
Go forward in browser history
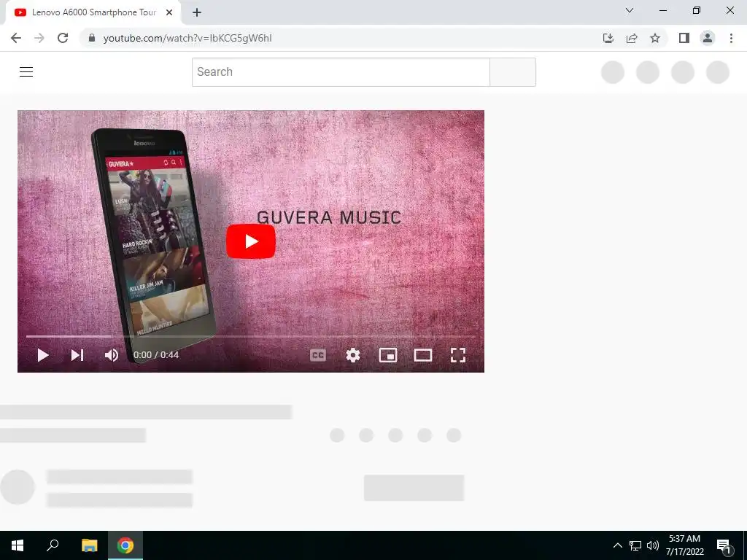click(x=39, y=38)
